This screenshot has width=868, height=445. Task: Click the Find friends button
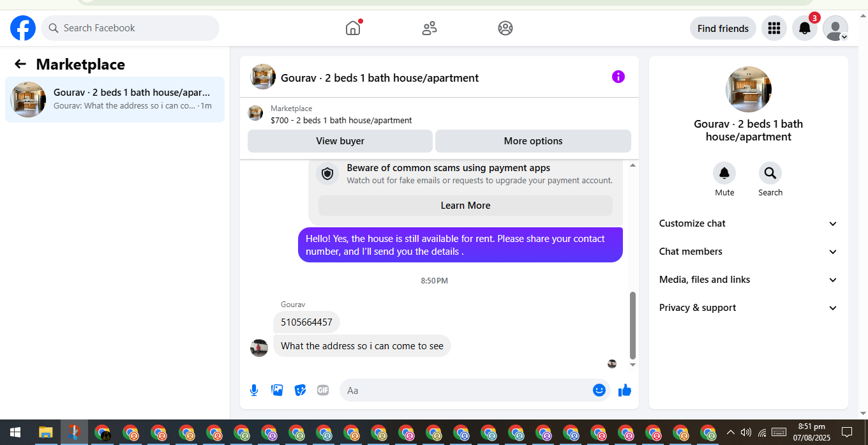click(x=723, y=28)
